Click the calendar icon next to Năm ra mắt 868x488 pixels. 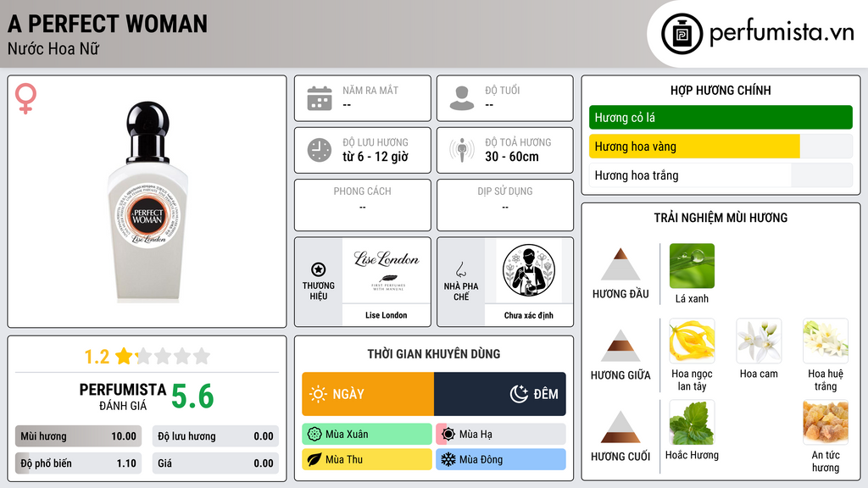(x=320, y=98)
